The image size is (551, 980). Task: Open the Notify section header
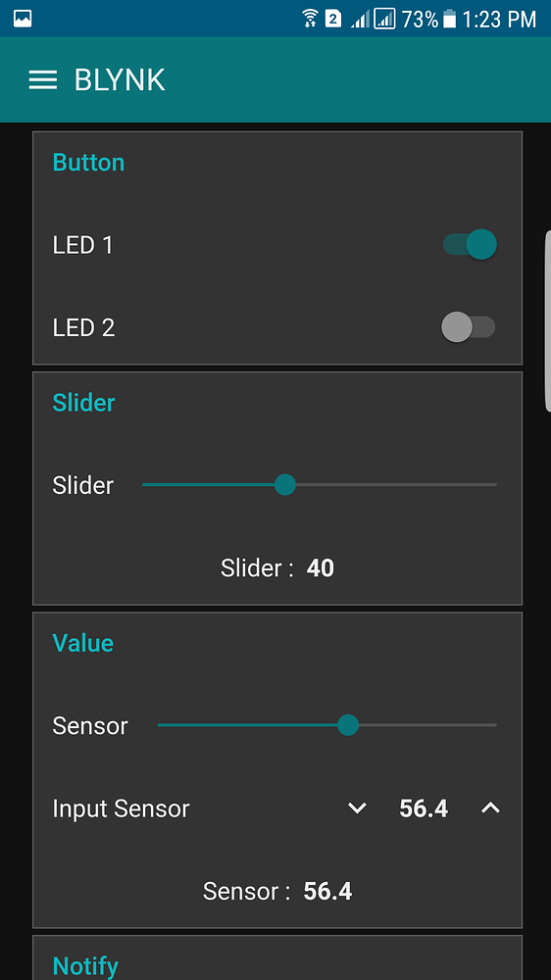85,965
